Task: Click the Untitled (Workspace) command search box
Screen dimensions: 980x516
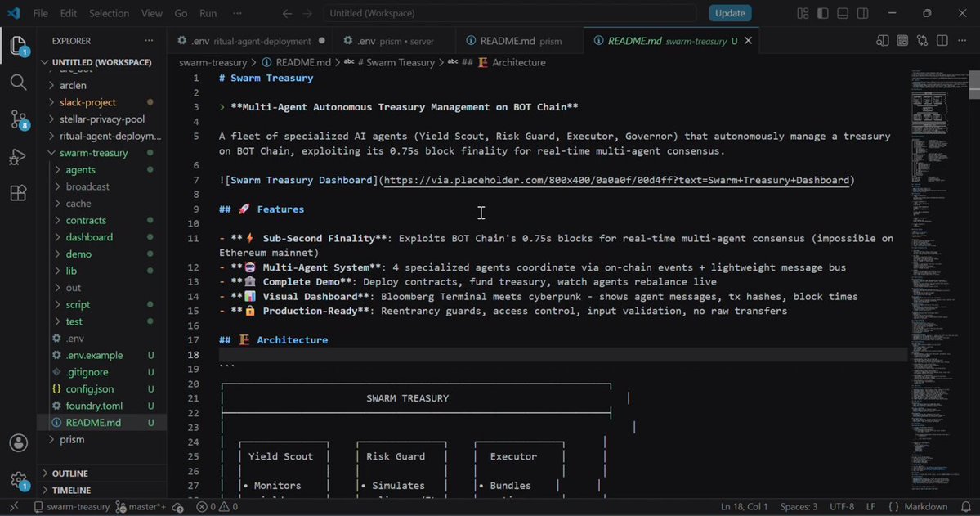Action: [x=509, y=13]
